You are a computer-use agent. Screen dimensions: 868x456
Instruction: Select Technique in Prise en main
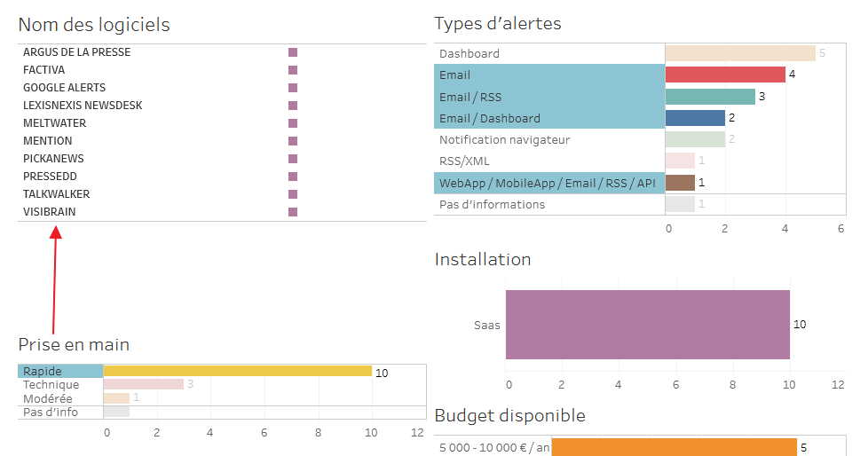point(51,385)
